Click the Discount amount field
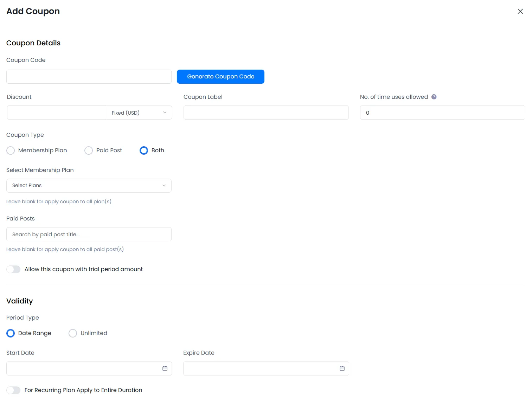The width and height of the screenshot is (532, 404). coord(56,113)
